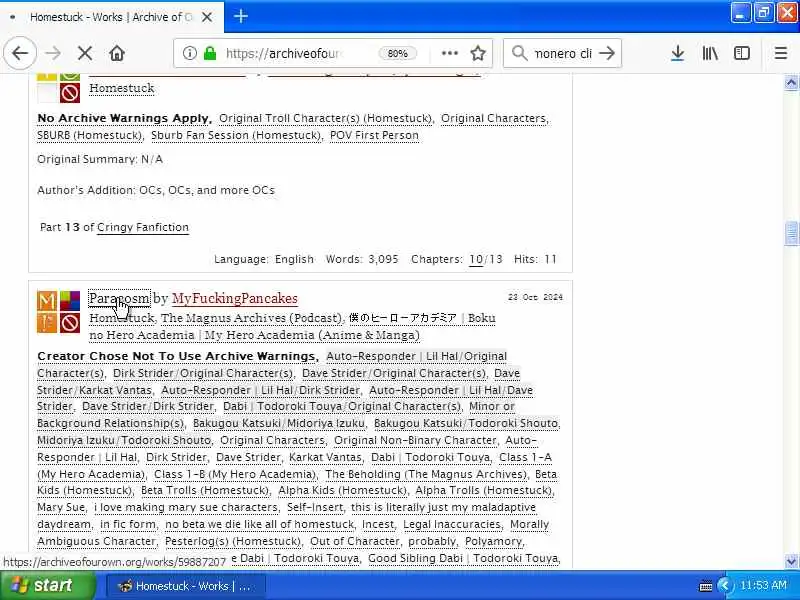The height and width of the screenshot is (600, 800).
Task: Click the tray keyboard icon
Action: tap(706, 586)
